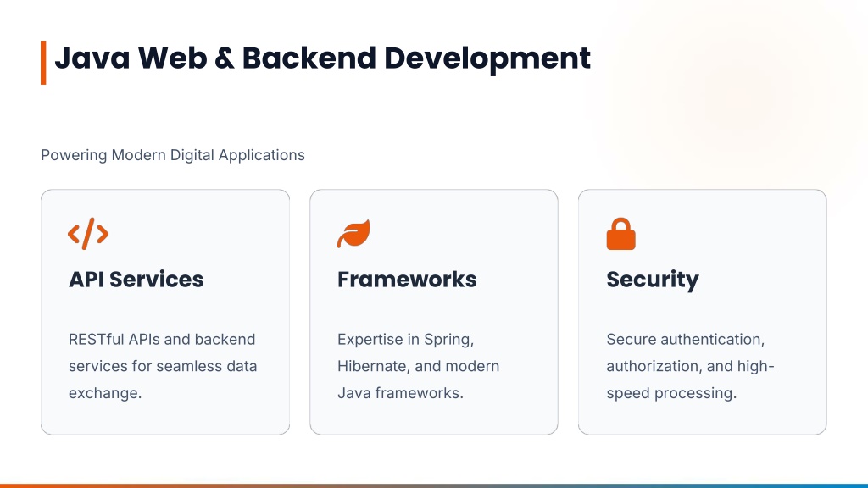Screen dimensions: 868x488
Task: Click the orange vertical accent bar beside the title
Action: 43,62
